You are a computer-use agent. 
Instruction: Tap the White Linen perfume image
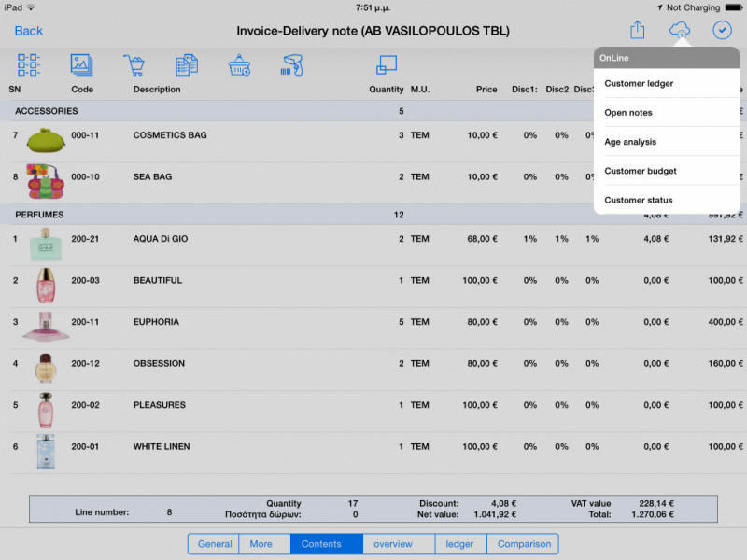[x=46, y=452]
